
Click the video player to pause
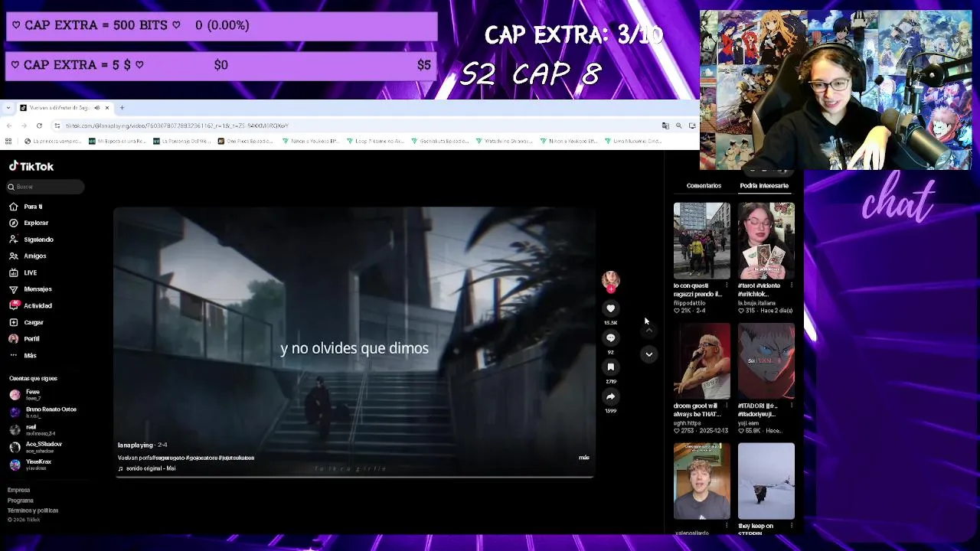[354, 342]
